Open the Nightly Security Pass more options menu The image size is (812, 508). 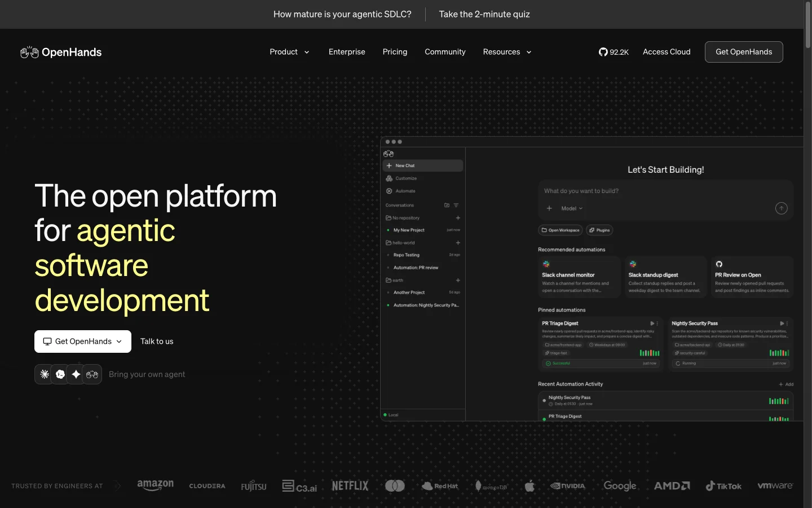coord(787,323)
